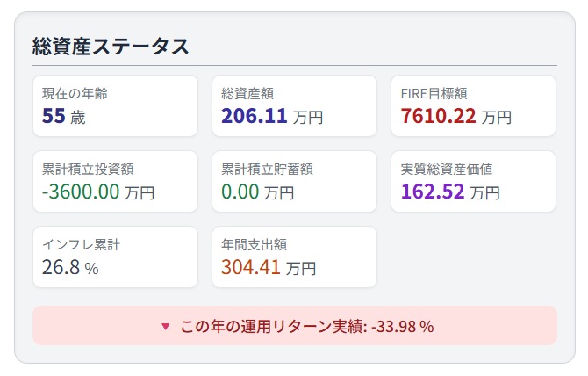Viewport: 588px width, 376px height.
Task: Select the 累計積立投資額 card
Action: coord(116,181)
